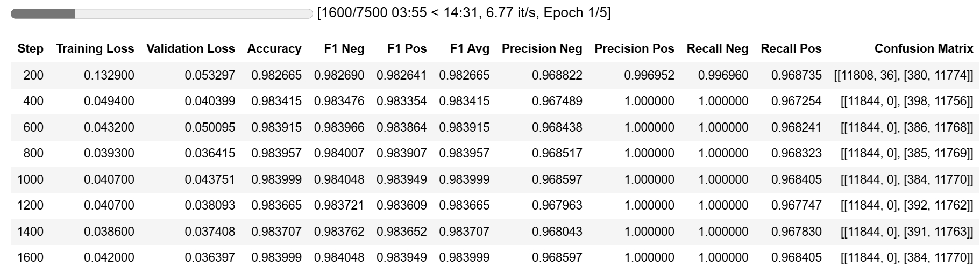Image resolution: width=980 pixels, height=274 pixels.
Task: Select the F1 Avg column header
Action: [470, 49]
